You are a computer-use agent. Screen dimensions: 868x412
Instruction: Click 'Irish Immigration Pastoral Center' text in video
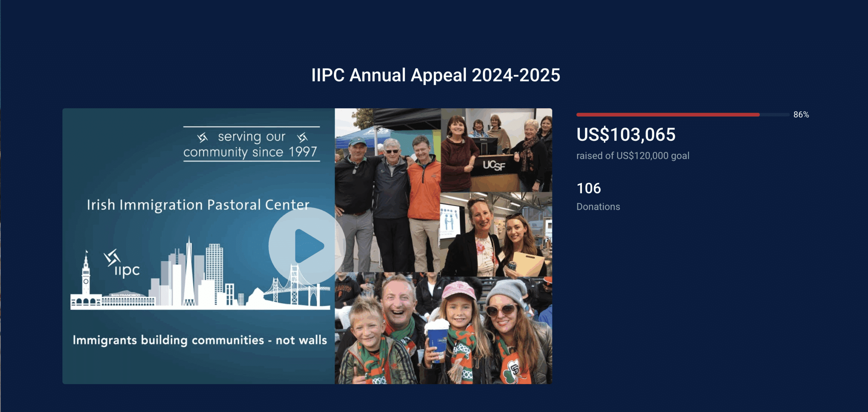[x=198, y=205]
